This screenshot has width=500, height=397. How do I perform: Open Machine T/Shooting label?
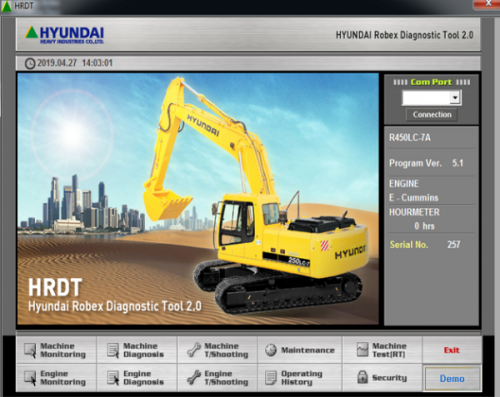(226, 350)
